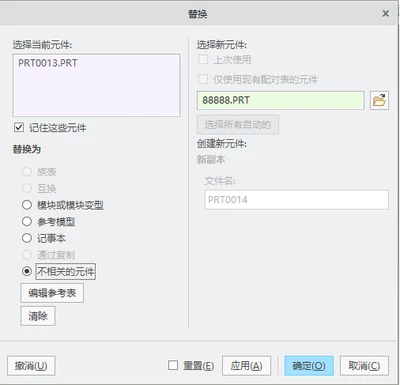Image resolution: width=400 pixels, height=385 pixels.
Task: Click the 文件名 label
Action: tap(220, 181)
